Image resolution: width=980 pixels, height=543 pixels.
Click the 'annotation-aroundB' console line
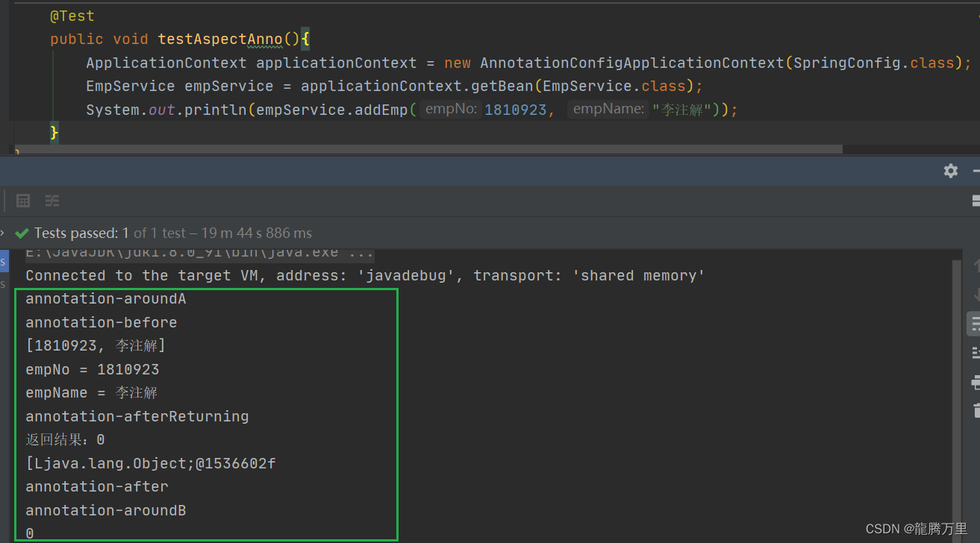[x=106, y=510]
